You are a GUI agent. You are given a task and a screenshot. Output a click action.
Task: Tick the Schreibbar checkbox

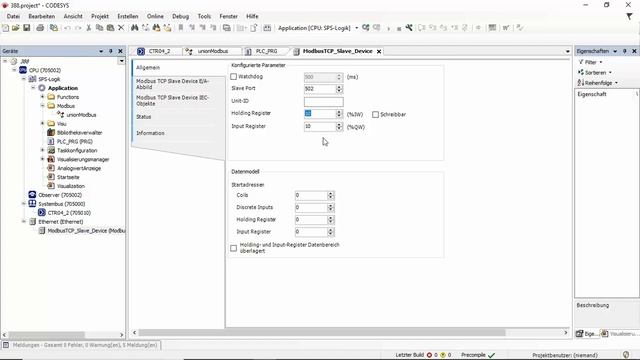coord(376,115)
